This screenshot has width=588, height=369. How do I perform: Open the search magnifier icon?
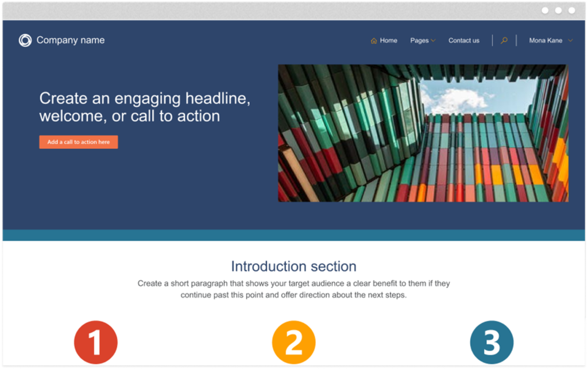504,40
